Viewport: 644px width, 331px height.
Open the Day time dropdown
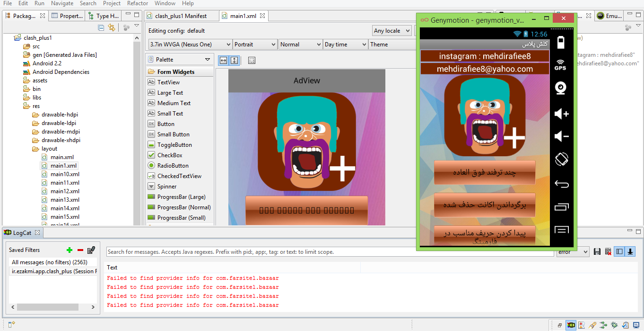[x=346, y=45]
